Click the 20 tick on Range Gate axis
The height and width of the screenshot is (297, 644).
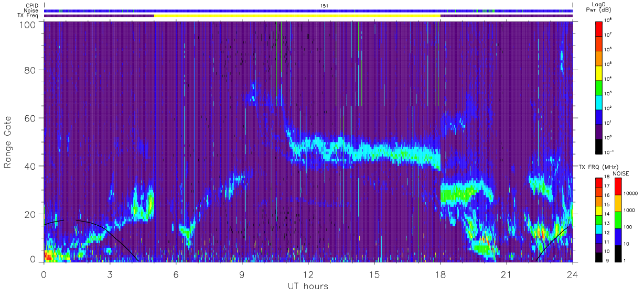coord(30,214)
